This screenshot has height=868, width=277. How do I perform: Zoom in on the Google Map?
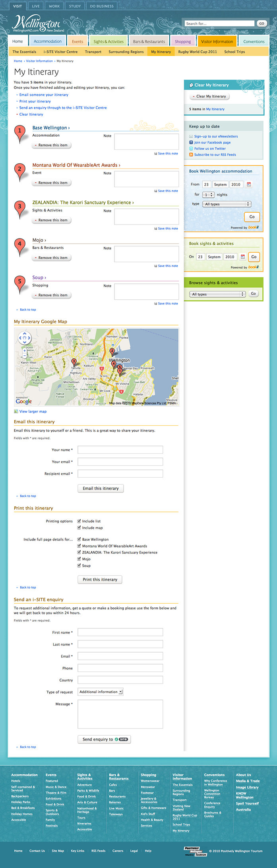(x=25, y=351)
